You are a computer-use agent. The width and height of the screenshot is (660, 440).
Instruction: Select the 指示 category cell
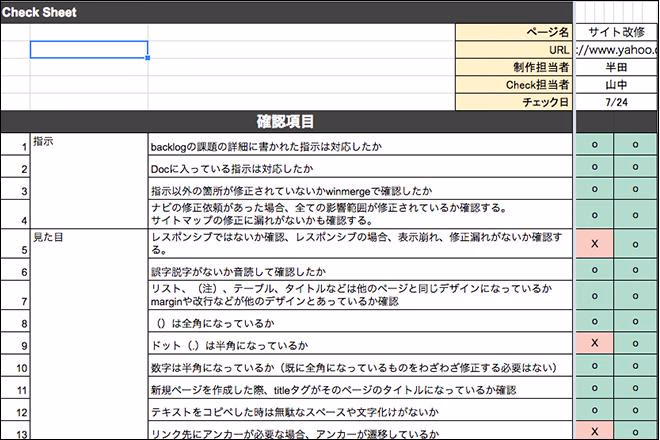point(88,143)
